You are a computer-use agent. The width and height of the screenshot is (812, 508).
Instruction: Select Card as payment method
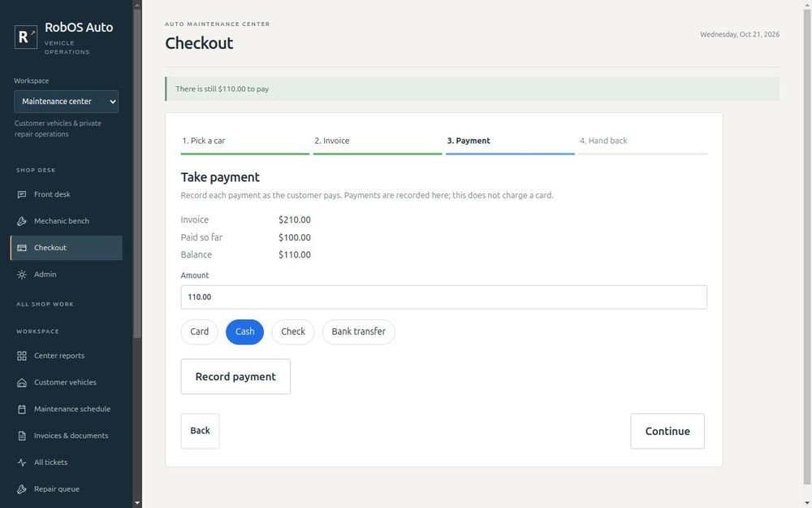pyautogui.click(x=200, y=332)
